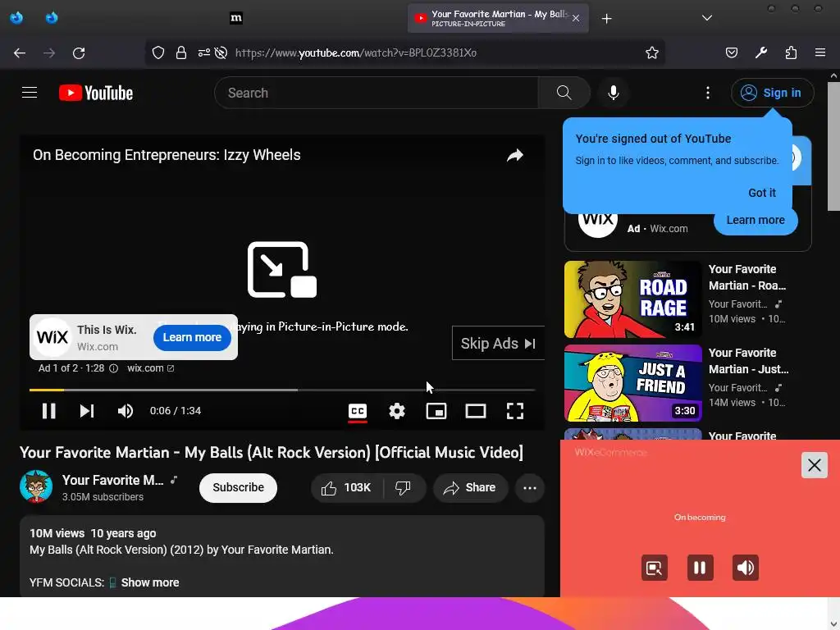The width and height of the screenshot is (840, 630).
Task: Open YouTube settings three-dot menu
Action: 708,93
